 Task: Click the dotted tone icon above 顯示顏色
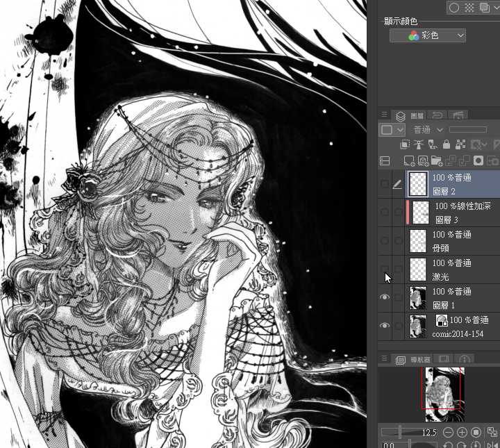click(x=469, y=8)
